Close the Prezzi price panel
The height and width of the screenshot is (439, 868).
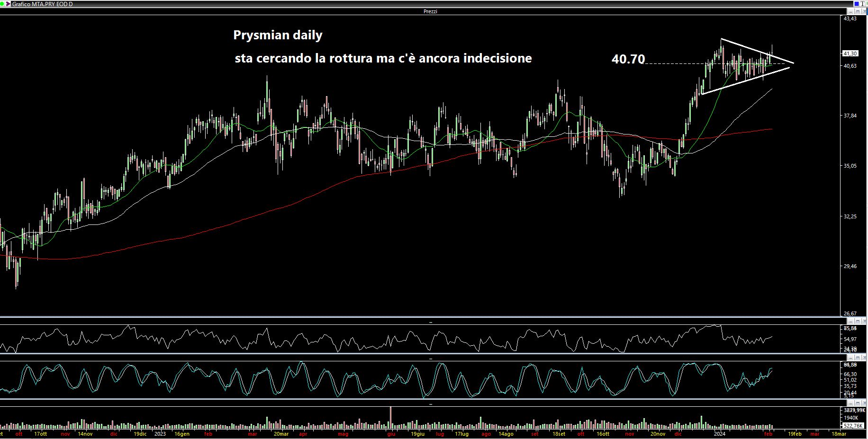(864, 11)
